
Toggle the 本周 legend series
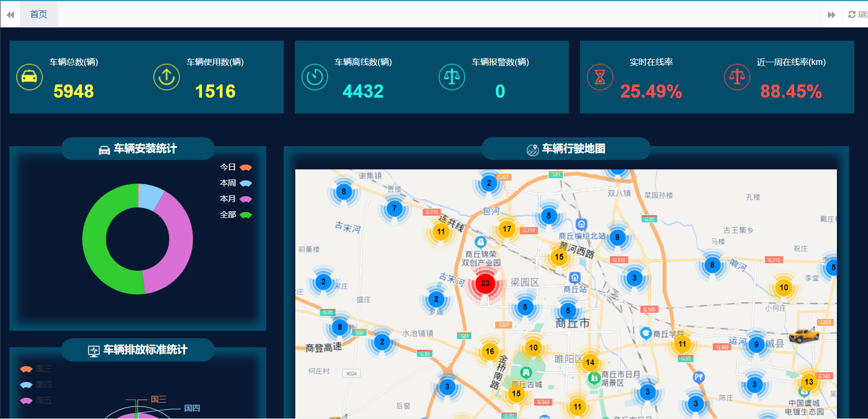pos(236,183)
